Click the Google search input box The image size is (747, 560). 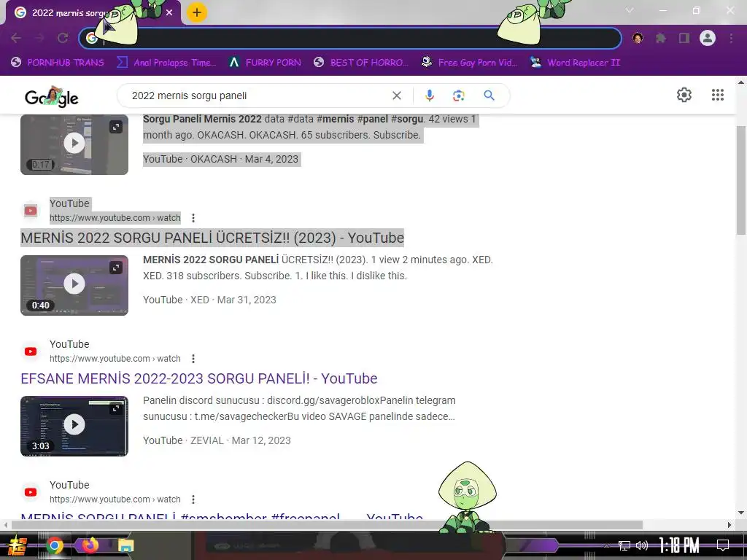pos(258,96)
